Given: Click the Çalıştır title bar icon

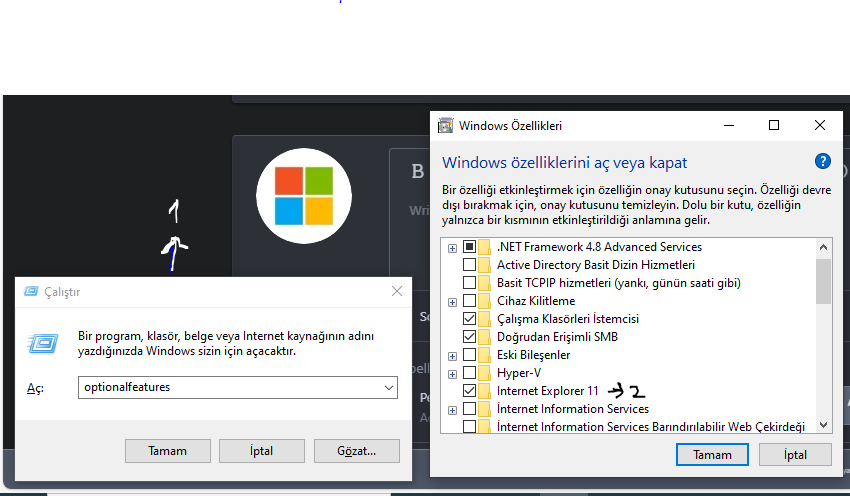Looking at the screenshot, I should tap(31, 292).
